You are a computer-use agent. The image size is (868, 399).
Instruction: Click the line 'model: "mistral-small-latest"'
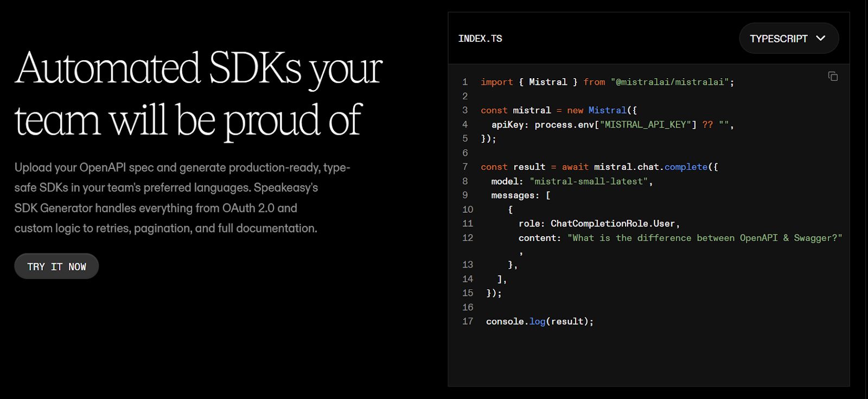572,181
